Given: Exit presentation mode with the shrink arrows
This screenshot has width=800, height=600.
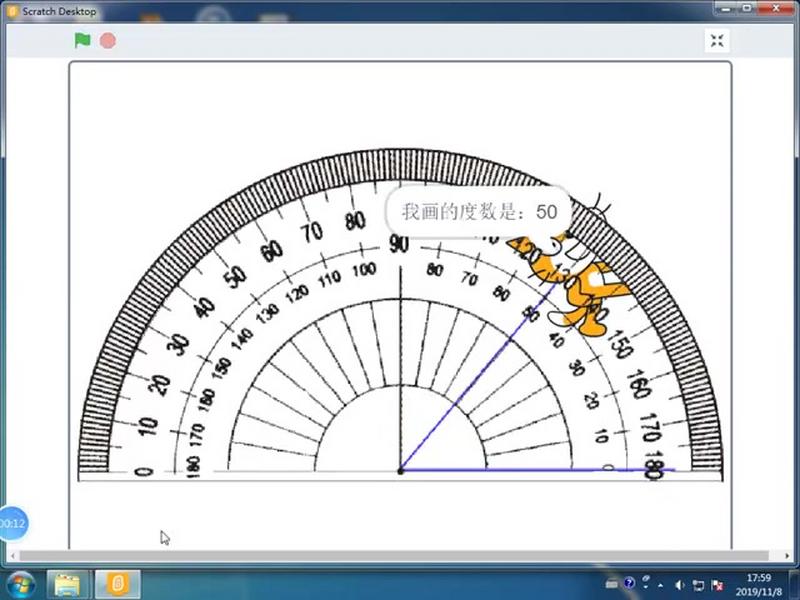Looking at the screenshot, I should (717, 41).
